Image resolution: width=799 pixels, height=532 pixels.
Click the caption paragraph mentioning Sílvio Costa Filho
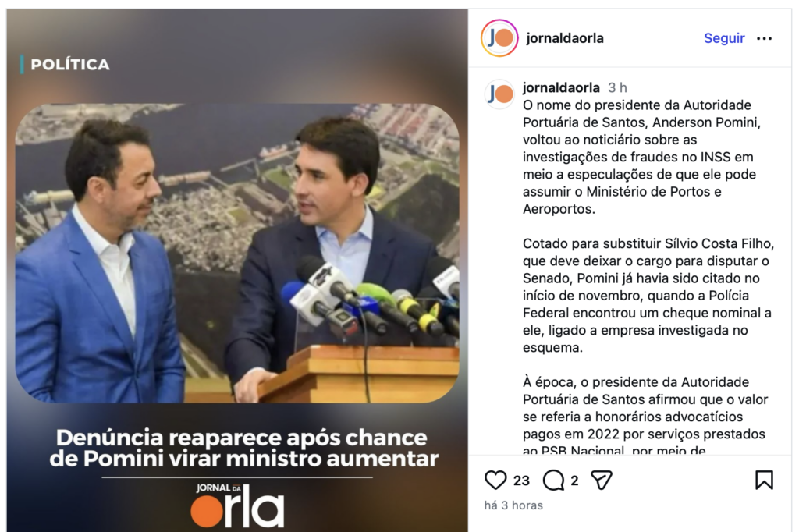click(648, 296)
